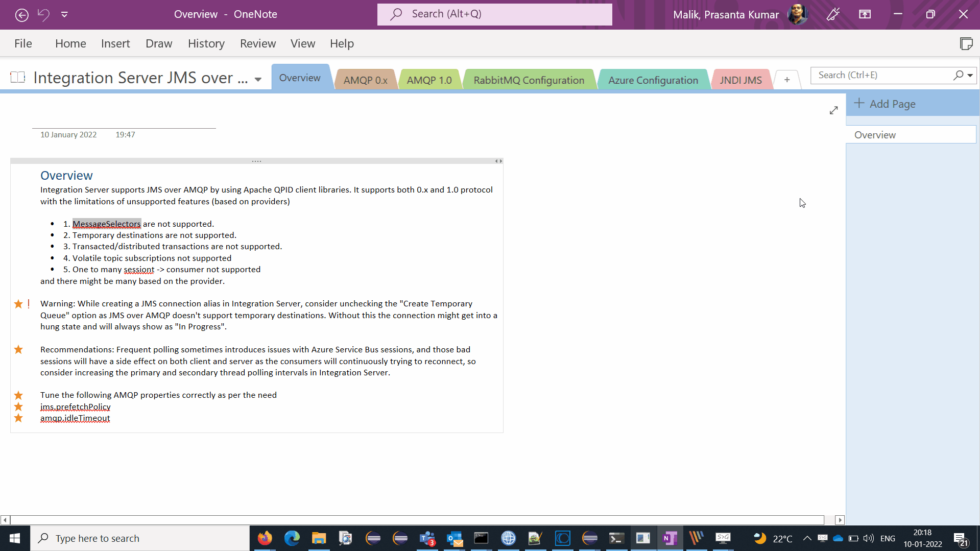
Task: Open Customize Quick Access Toolbar dropdown
Action: point(64,15)
